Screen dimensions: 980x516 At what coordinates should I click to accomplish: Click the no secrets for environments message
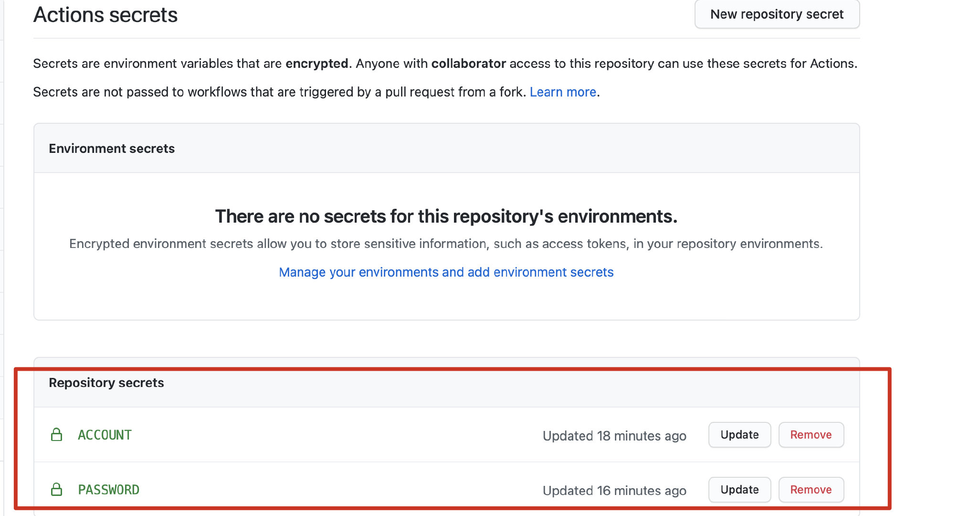(446, 216)
